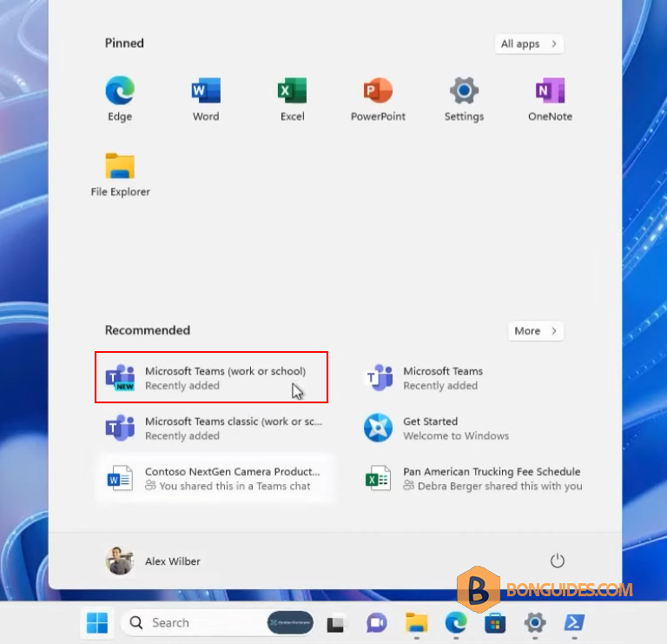
Task: Open the Microsoft Store taskbar icon
Action: point(495,623)
